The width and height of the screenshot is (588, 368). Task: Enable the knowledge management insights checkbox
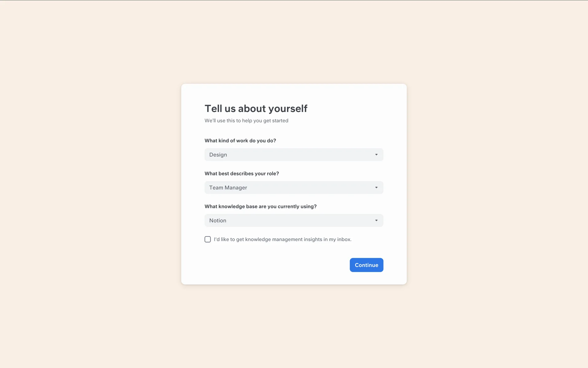coord(208,239)
